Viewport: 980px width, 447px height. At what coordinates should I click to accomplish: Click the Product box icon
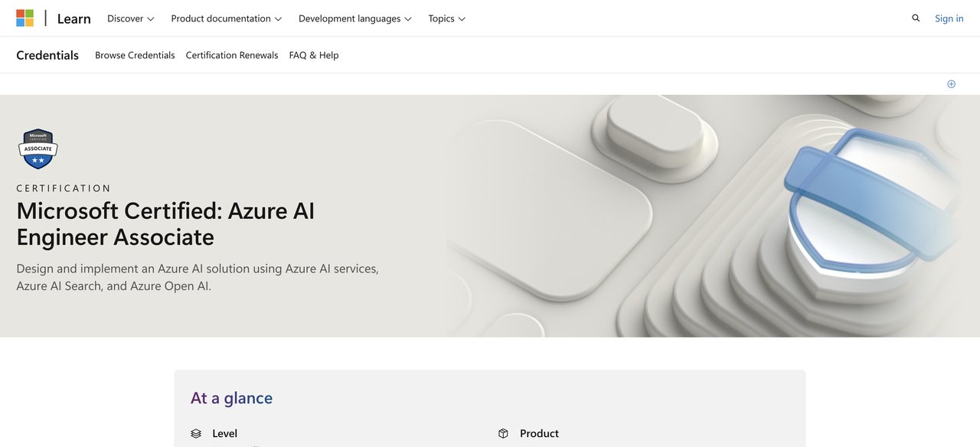503,433
